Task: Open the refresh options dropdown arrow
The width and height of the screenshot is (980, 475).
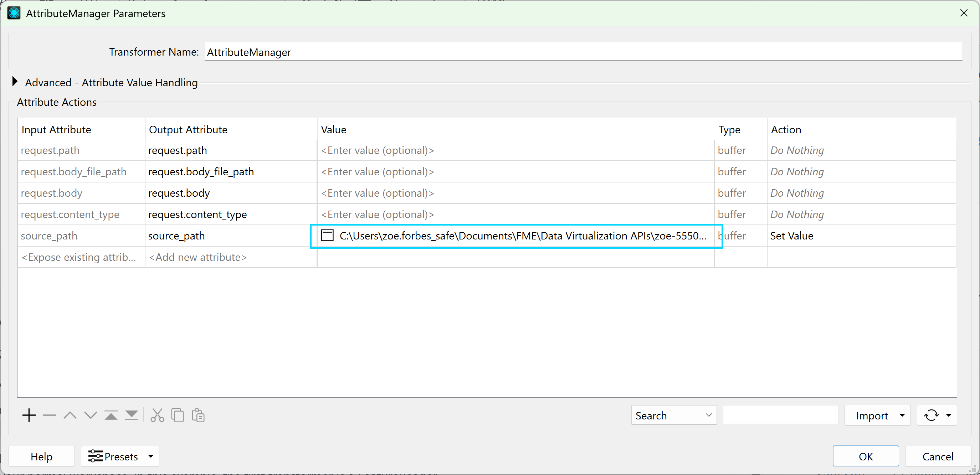Action: [x=948, y=415]
